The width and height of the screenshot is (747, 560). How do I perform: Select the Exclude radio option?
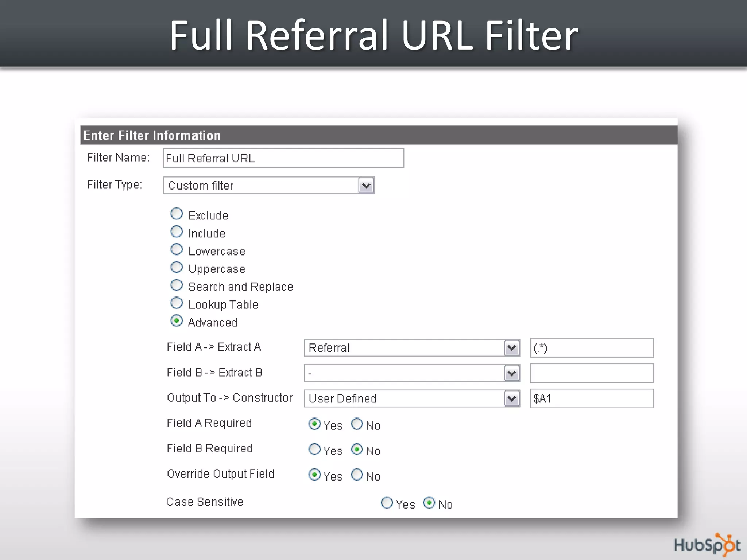[x=177, y=214]
